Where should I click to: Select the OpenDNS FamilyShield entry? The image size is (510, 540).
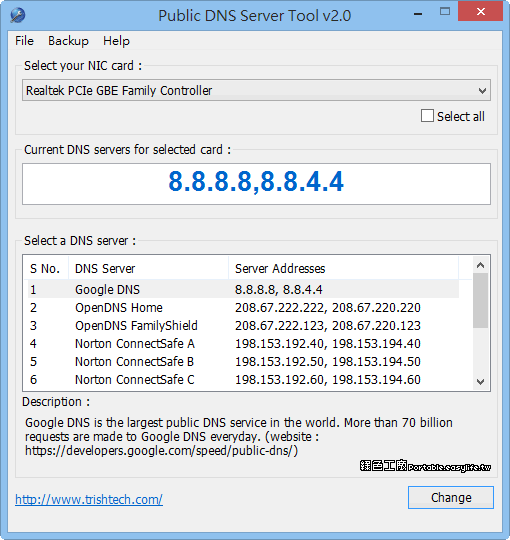(x=243, y=325)
